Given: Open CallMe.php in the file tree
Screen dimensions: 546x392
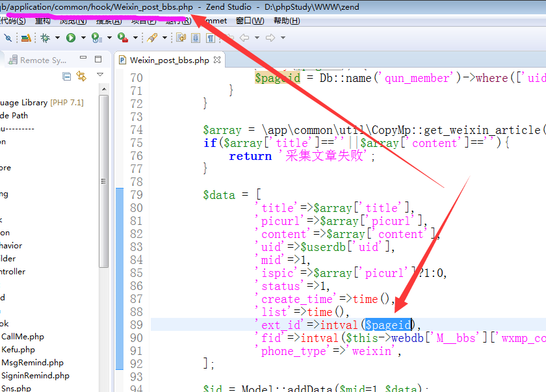Looking at the screenshot, I should coord(23,337).
